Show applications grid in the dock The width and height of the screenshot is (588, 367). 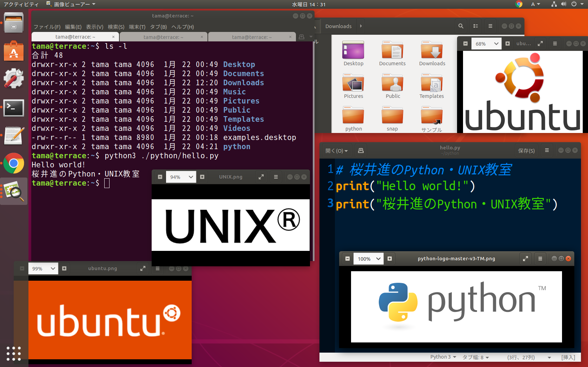14,353
